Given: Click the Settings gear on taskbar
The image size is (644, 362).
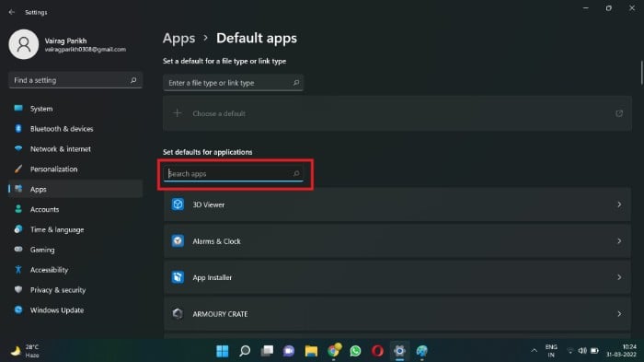Looking at the screenshot, I should point(399,351).
